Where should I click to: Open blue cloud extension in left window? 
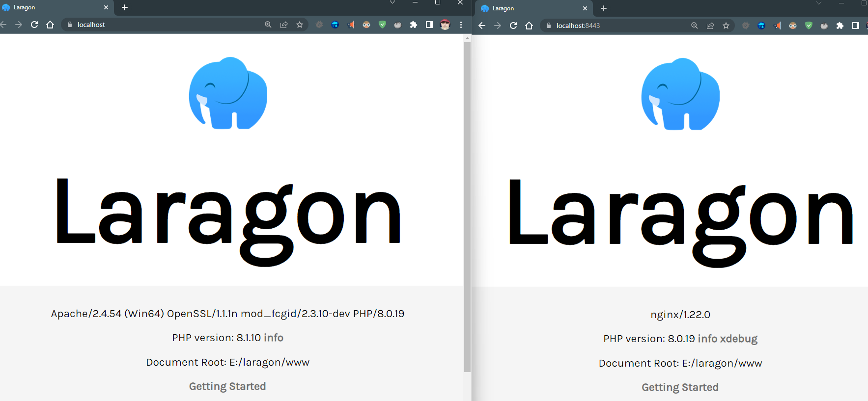335,25
